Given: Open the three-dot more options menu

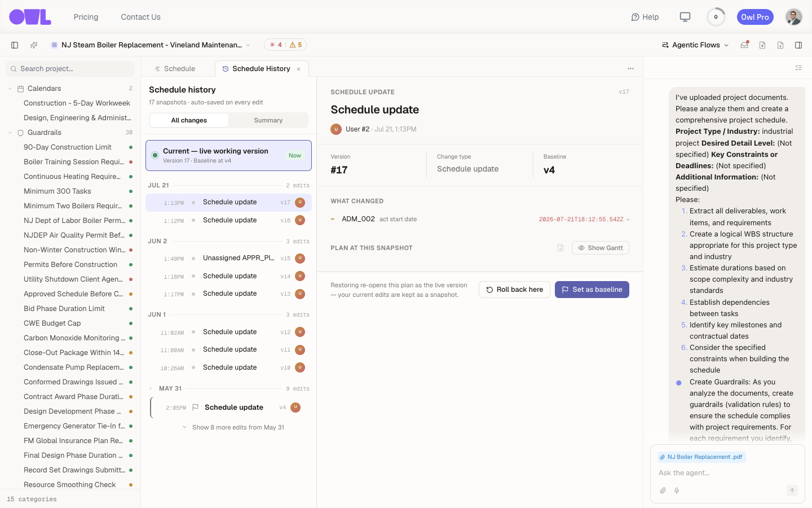Looking at the screenshot, I should tap(630, 69).
